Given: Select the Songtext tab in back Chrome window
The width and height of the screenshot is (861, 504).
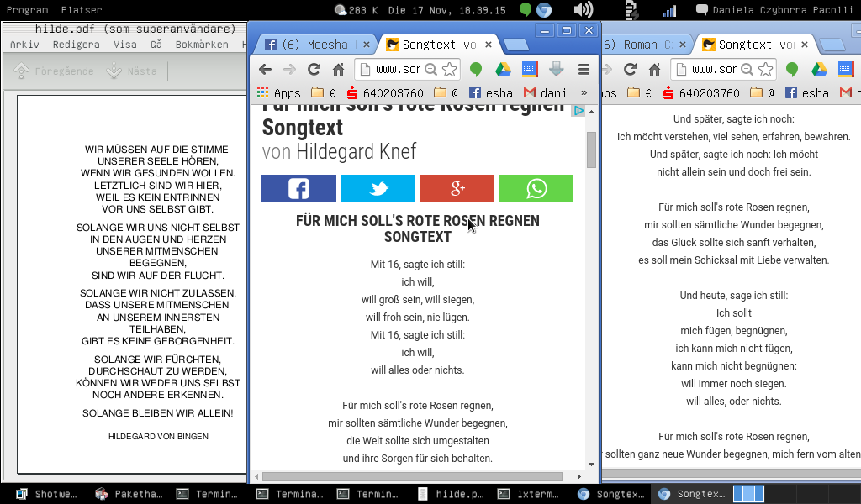Looking at the screenshot, I should (753, 45).
